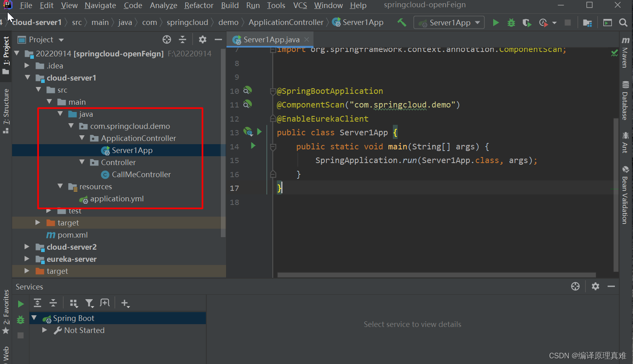Open Project panel settings gear
This screenshot has height=364, width=633.
[x=203, y=39]
